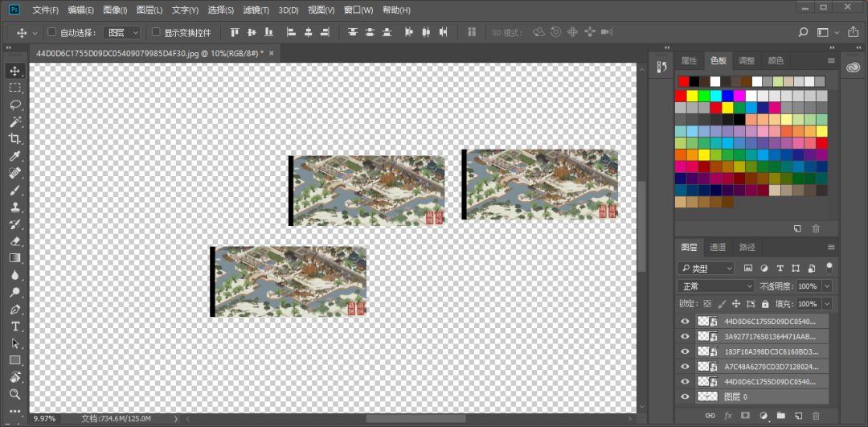The width and height of the screenshot is (868, 427).
Task: Hide the A7C48A6270CD3D7128024 layer
Action: click(x=686, y=366)
